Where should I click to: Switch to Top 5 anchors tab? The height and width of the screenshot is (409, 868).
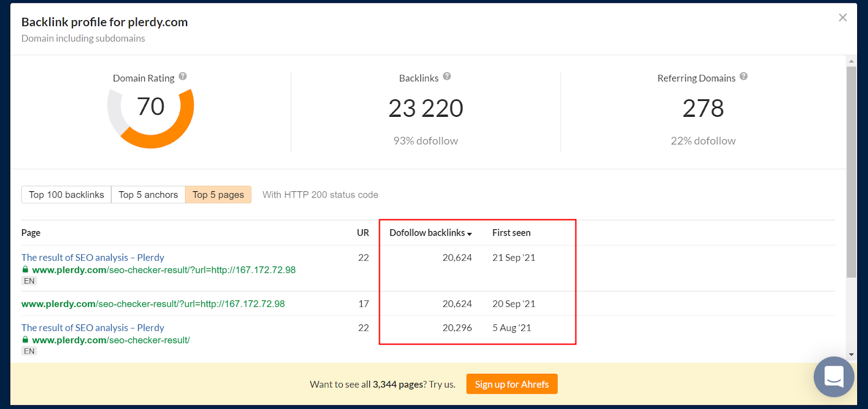point(148,194)
